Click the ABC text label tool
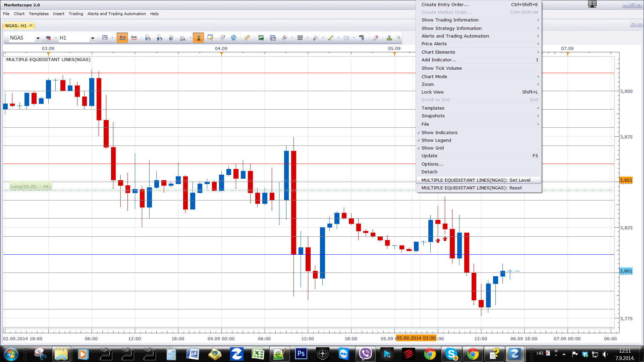Image resolution: width=644 pixels, height=362 pixels. pos(362,38)
